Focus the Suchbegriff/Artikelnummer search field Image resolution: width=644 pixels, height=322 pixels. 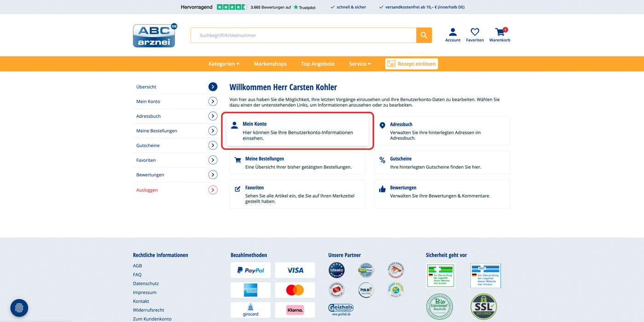tap(303, 35)
